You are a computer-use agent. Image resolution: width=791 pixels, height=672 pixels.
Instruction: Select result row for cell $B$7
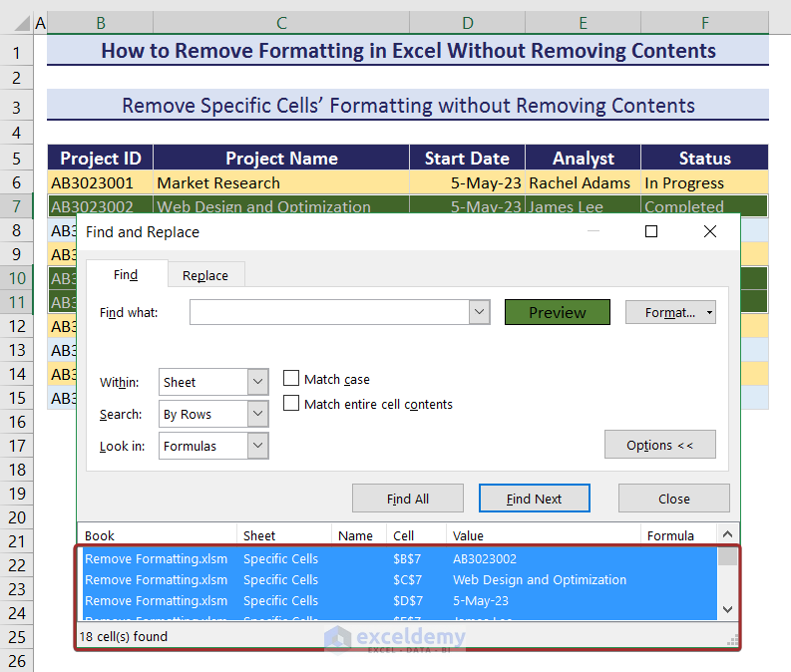pos(400,558)
